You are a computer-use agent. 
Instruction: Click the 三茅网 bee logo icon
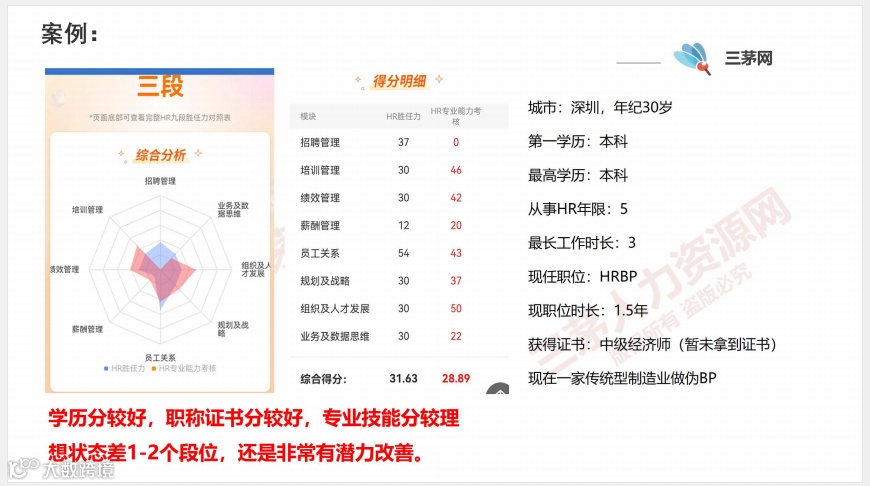tap(692, 58)
